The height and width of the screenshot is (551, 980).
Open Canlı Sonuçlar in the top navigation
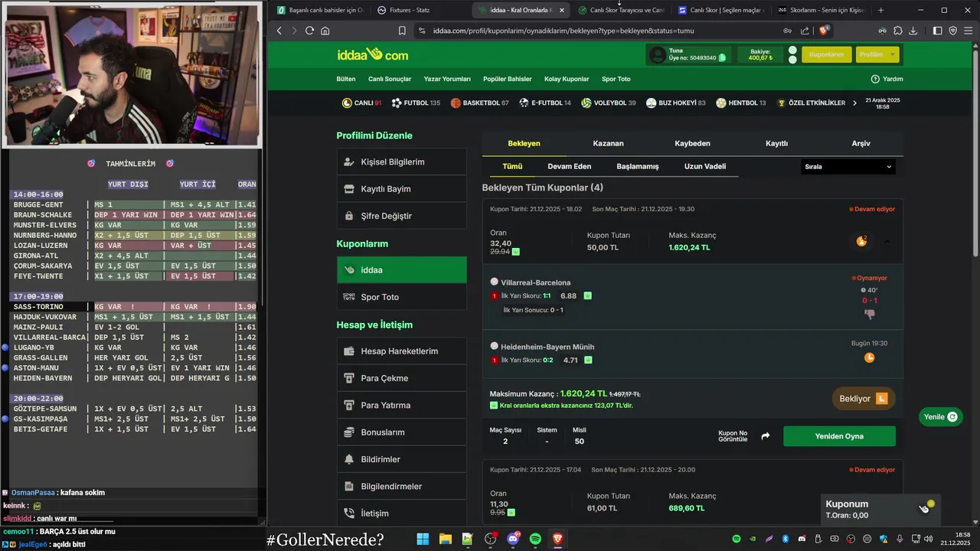pyautogui.click(x=390, y=79)
